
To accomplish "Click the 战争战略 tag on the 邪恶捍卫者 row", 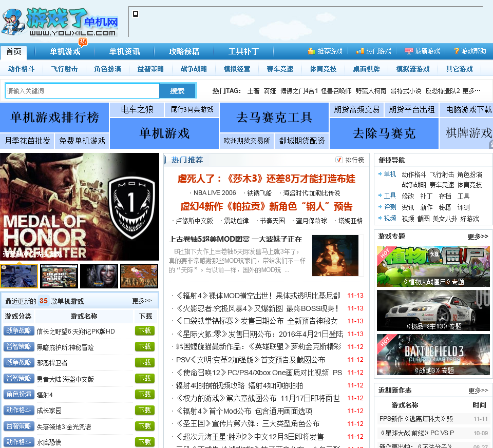I will [18, 362].
